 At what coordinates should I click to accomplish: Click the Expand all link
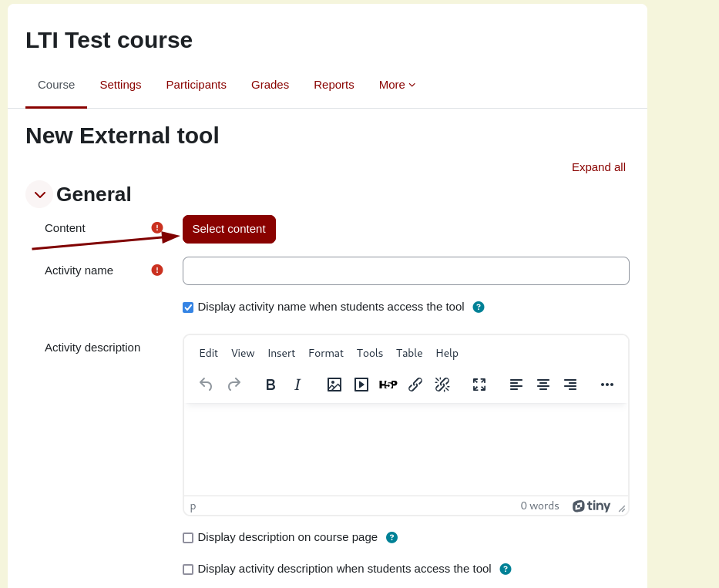(599, 167)
